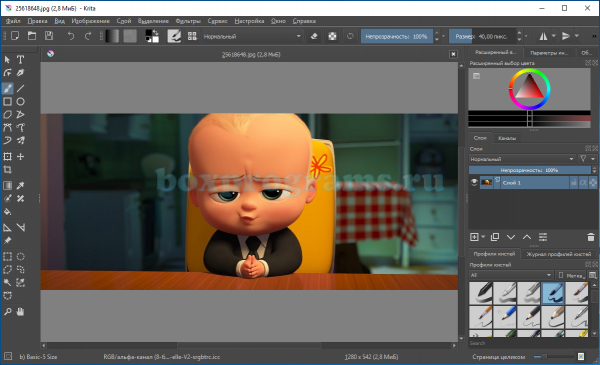Expand the All brush tag dropdown

point(511,275)
